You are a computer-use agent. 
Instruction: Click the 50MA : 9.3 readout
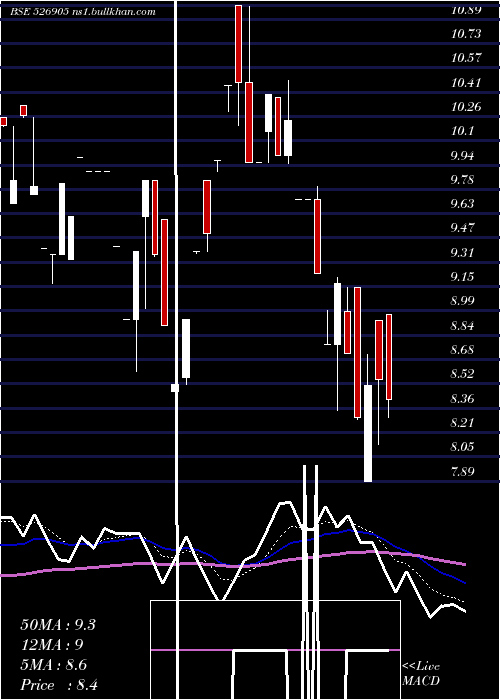[x=58, y=625]
